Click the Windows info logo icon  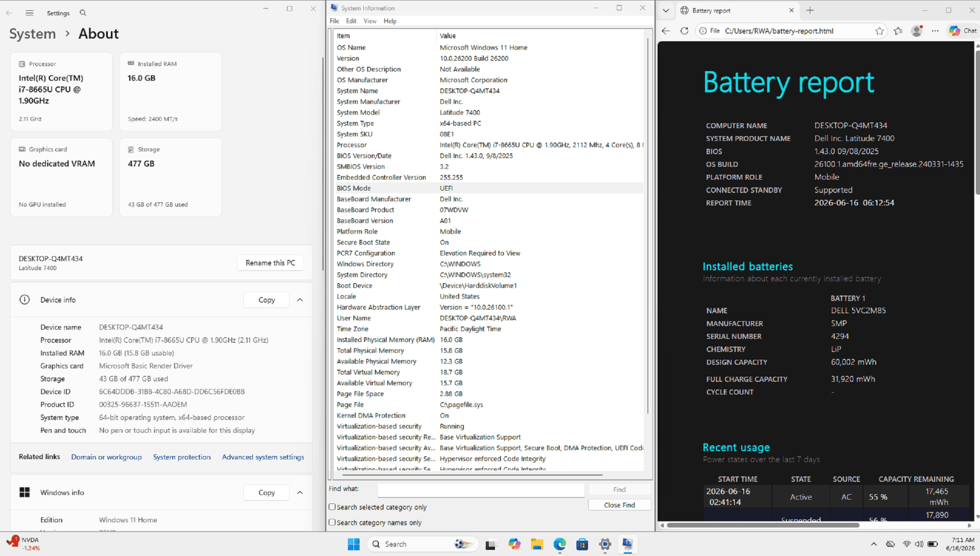(24, 492)
